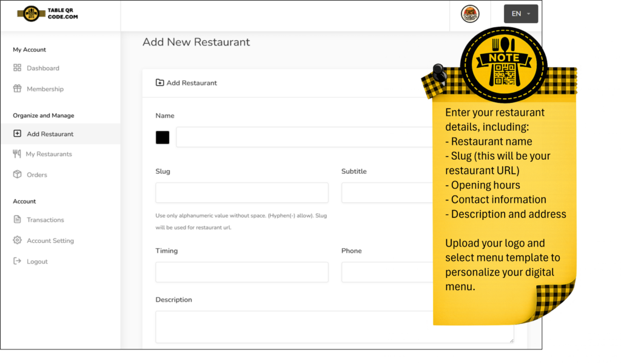This screenshot has height=364, width=621.
Task: Click the Logout arrow icon
Action: click(17, 262)
